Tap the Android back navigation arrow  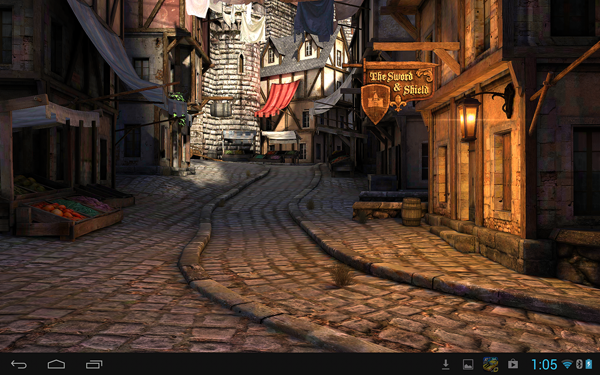point(19,364)
